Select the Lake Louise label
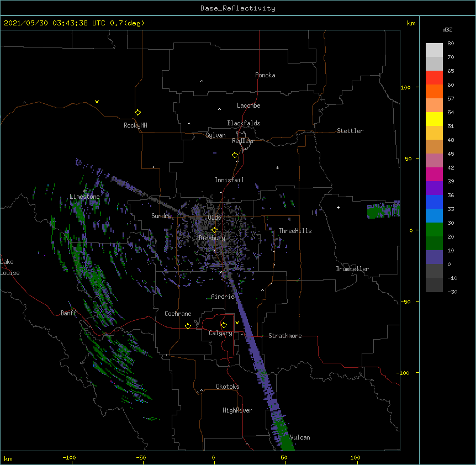The image size is (476, 465). coord(10,267)
